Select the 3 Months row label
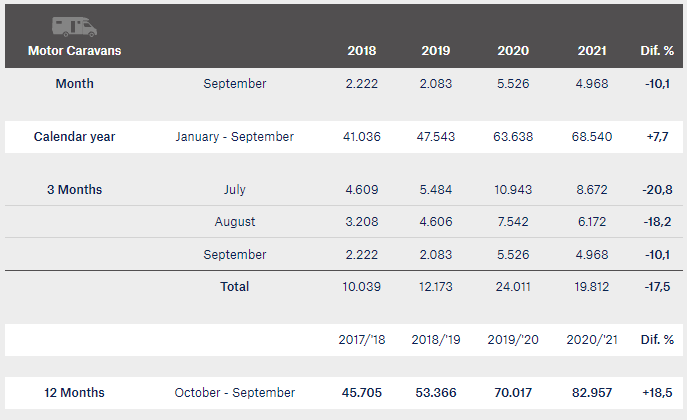 (74, 190)
